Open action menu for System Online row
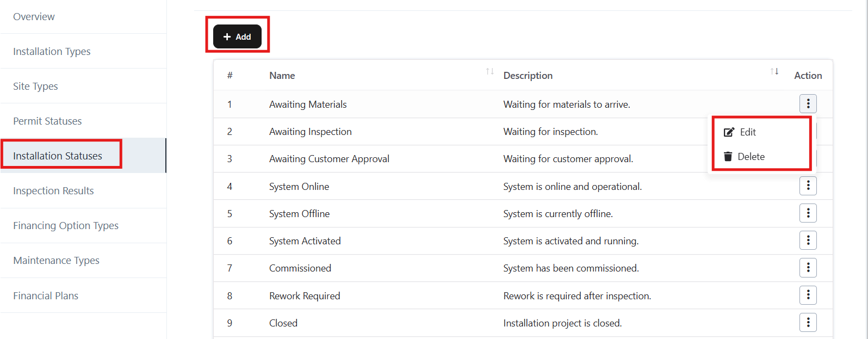 pos(808,186)
